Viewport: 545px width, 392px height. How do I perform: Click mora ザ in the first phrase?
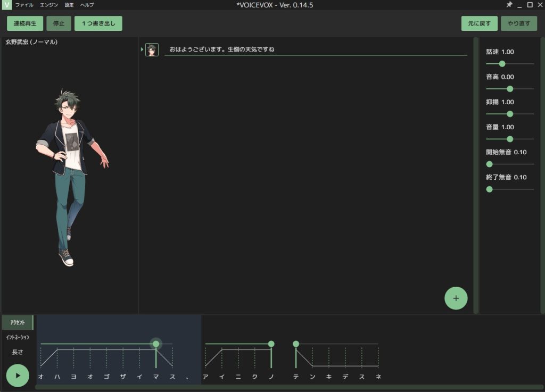pyautogui.click(x=123, y=377)
